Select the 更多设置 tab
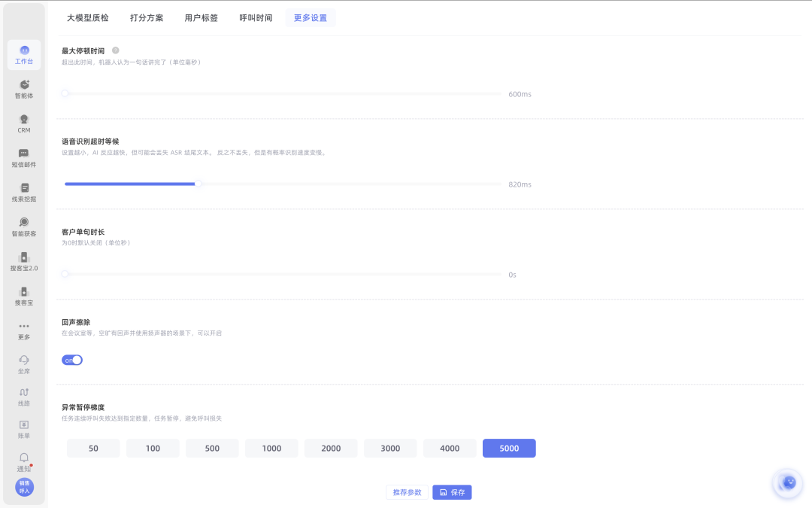 [x=311, y=17]
